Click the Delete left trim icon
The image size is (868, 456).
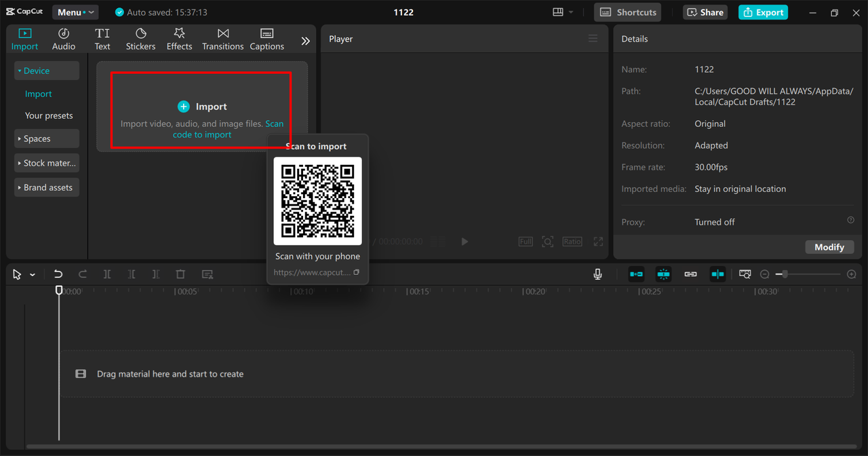point(132,274)
